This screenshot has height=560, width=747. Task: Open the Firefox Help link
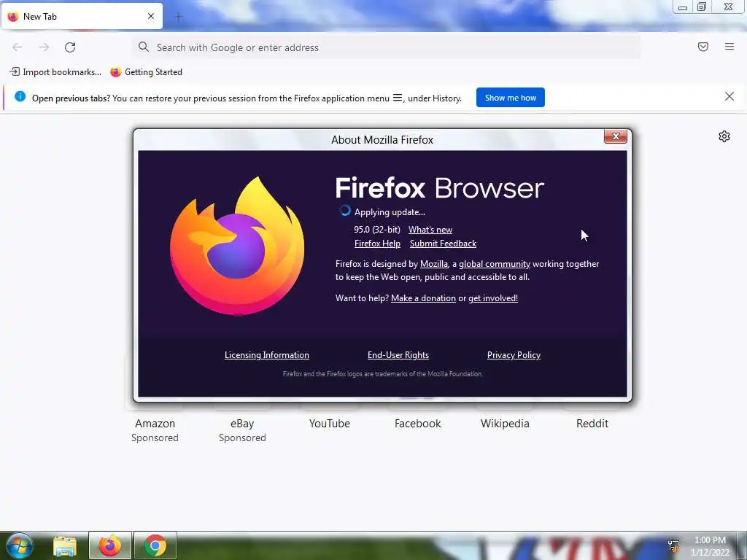click(x=377, y=244)
